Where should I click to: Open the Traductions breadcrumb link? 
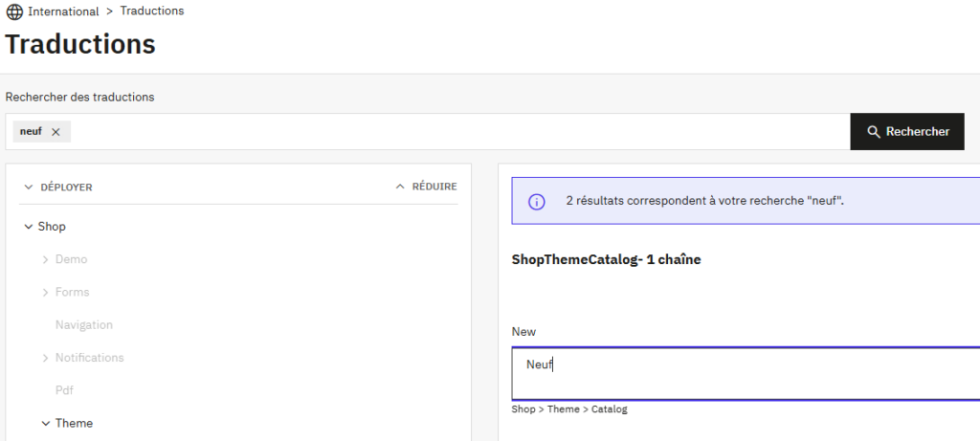tap(152, 11)
